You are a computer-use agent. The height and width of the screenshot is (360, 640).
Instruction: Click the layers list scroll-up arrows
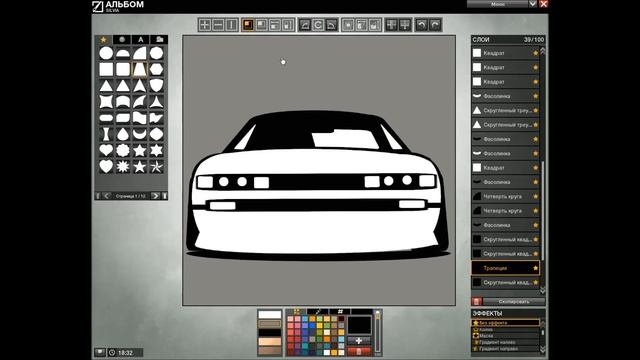(542, 51)
